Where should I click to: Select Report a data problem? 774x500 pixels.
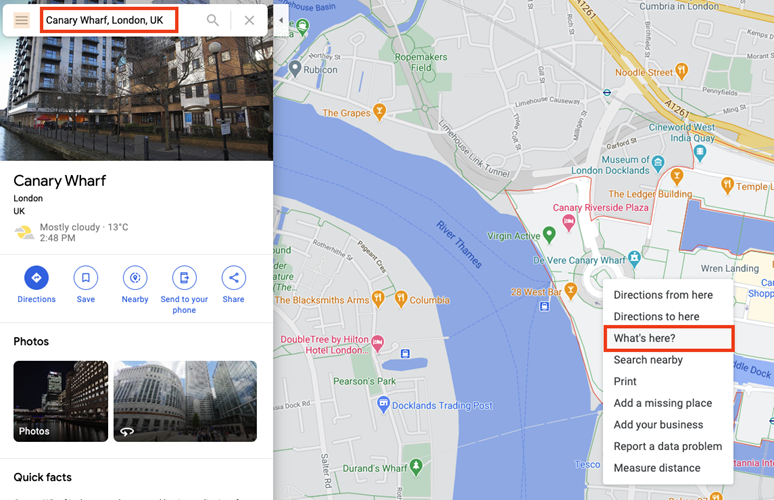click(668, 446)
